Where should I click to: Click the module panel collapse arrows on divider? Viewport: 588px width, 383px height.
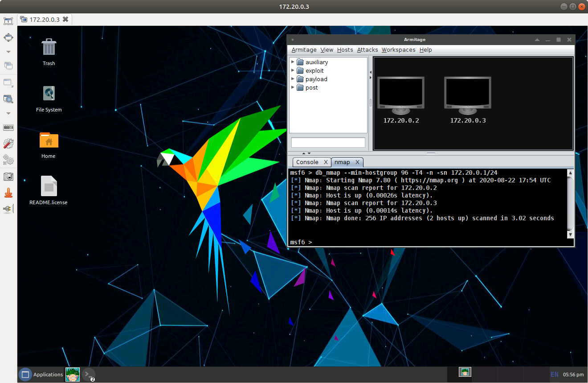pyautogui.click(x=370, y=75)
